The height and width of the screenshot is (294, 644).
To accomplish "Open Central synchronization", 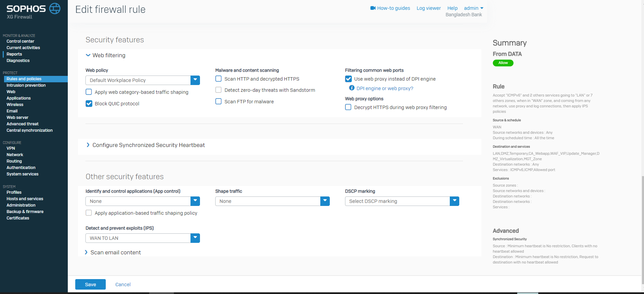I will coord(29,130).
